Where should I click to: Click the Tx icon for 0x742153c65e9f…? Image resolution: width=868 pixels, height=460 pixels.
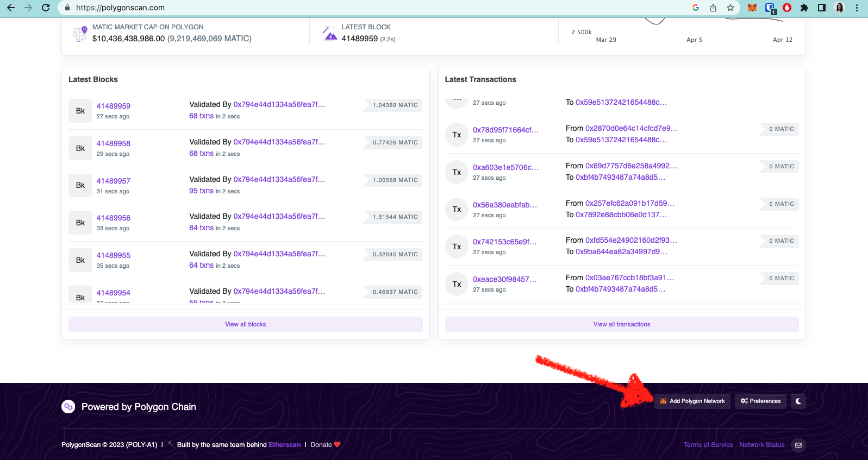pos(457,247)
